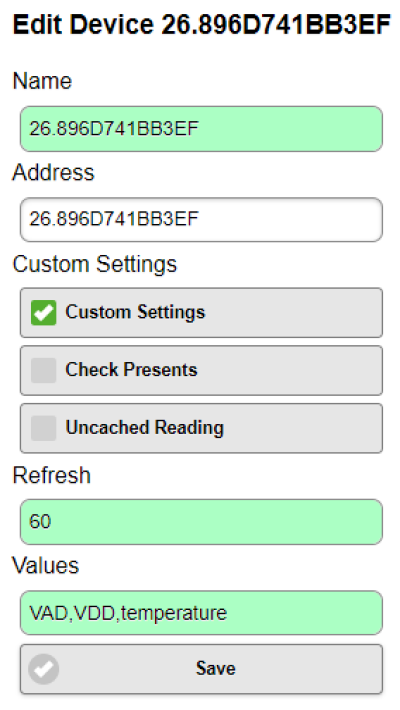
Task: Click the Refresh field label
Action: tap(52, 475)
